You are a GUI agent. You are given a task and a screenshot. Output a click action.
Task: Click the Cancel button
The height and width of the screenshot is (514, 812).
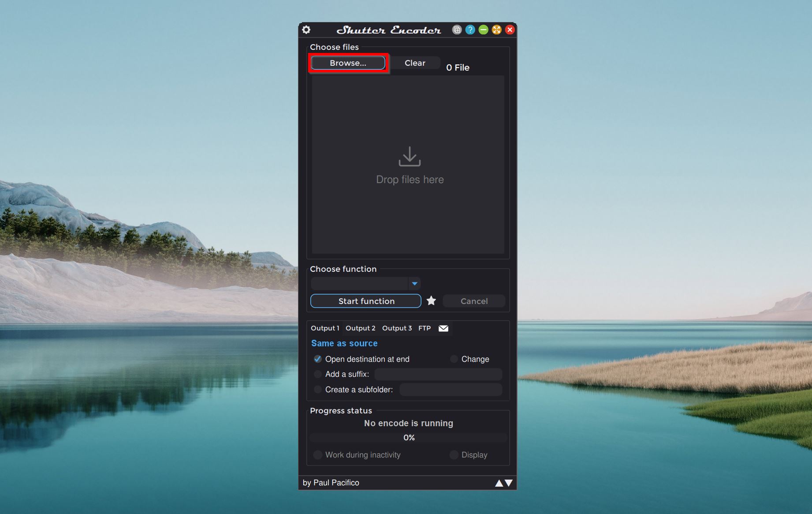click(474, 301)
